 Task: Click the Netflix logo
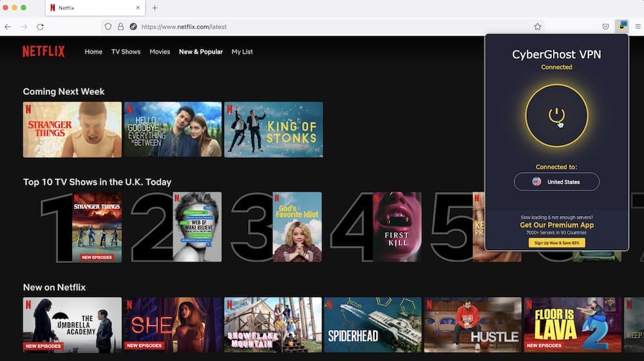pyautogui.click(x=44, y=52)
